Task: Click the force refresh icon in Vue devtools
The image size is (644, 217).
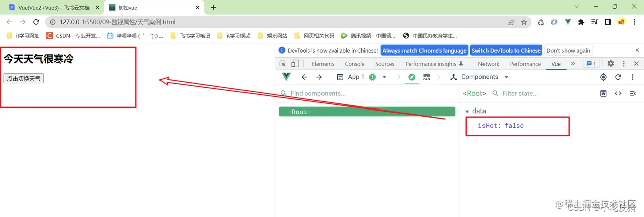Action: [x=618, y=77]
